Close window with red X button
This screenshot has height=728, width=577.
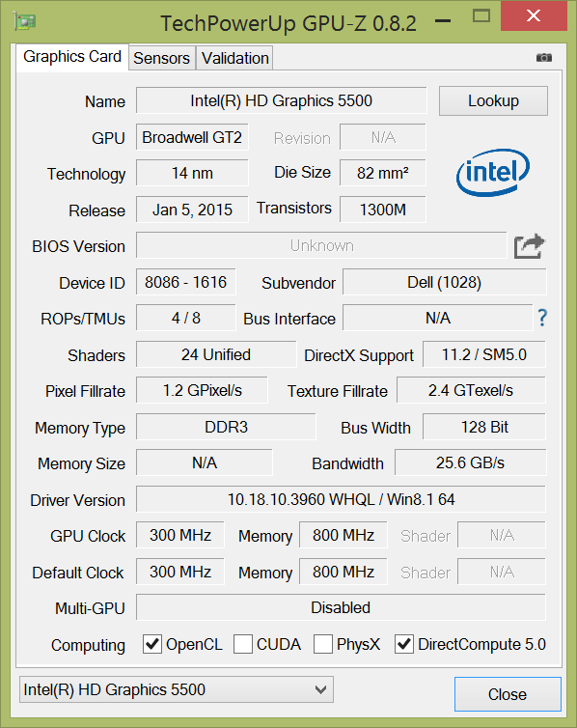point(534,15)
